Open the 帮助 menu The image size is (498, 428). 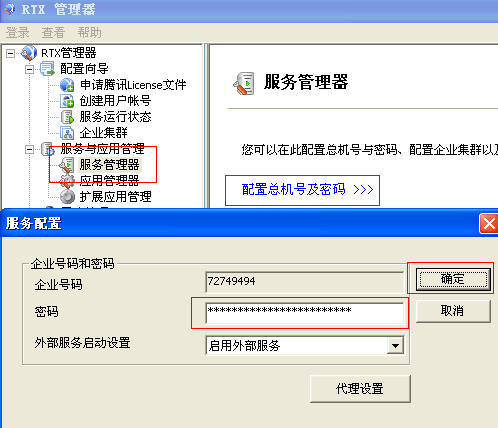tap(89, 33)
